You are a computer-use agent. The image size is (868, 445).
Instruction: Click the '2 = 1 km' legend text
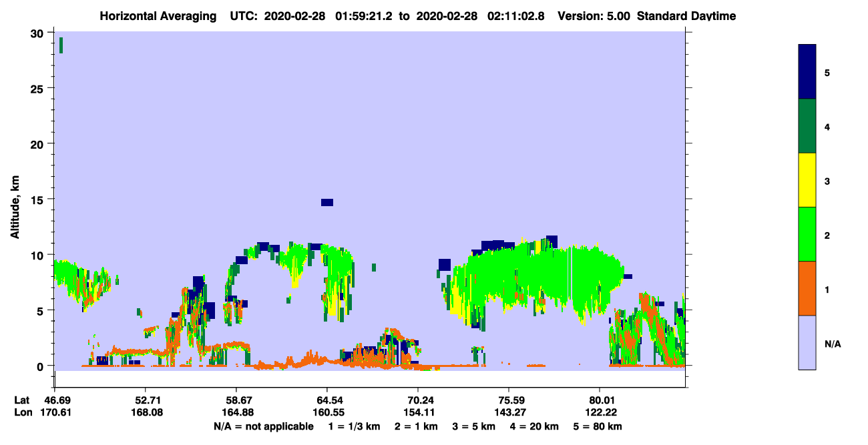[x=416, y=426]
